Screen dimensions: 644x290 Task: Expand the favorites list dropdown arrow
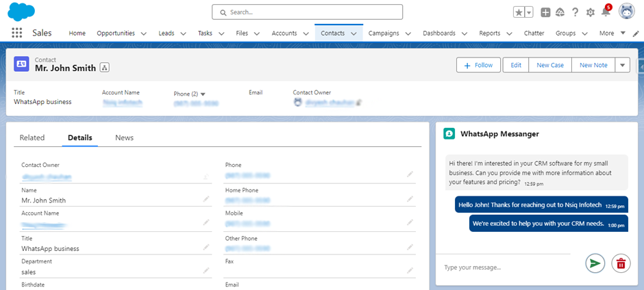(x=529, y=12)
